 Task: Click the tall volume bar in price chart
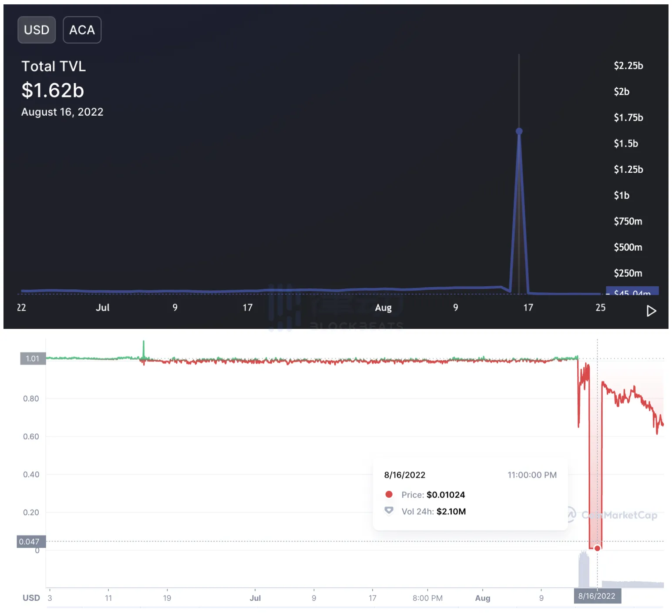[x=583, y=571]
